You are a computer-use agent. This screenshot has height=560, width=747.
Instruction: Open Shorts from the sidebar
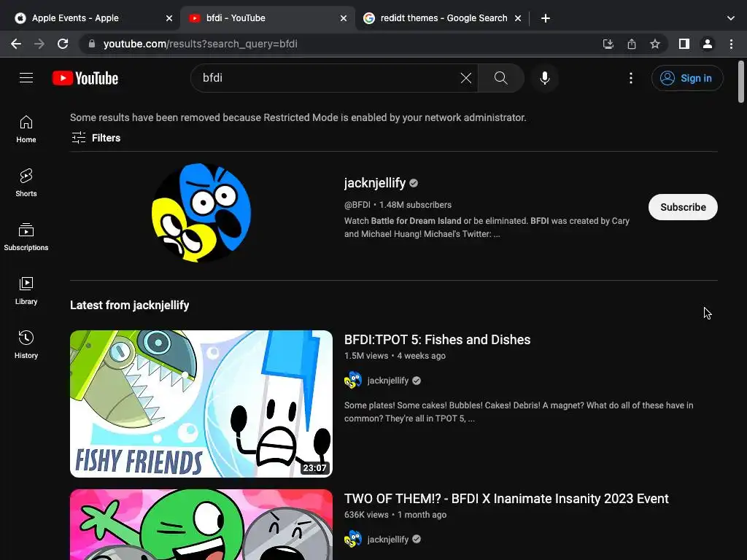tap(26, 183)
